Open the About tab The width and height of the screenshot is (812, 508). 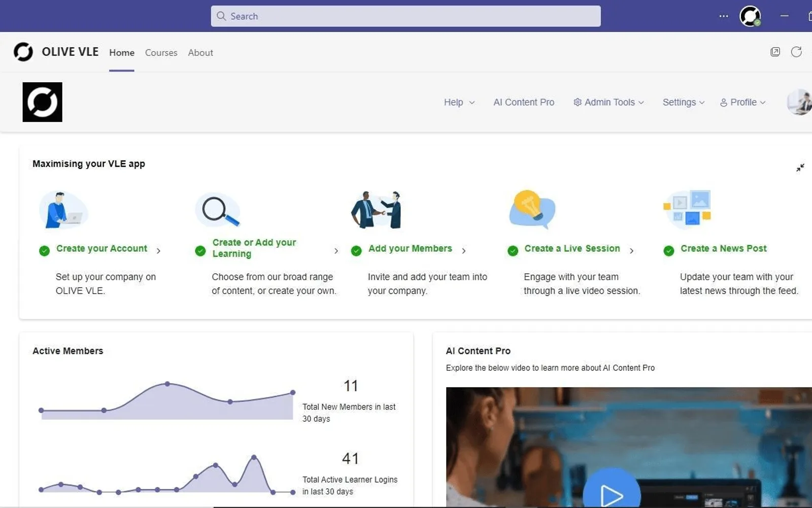(x=200, y=52)
